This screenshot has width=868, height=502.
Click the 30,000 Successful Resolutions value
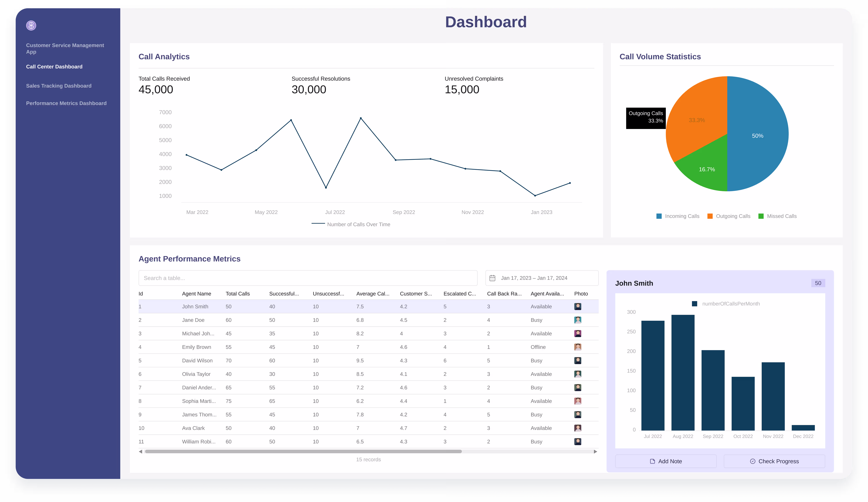coord(309,90)
